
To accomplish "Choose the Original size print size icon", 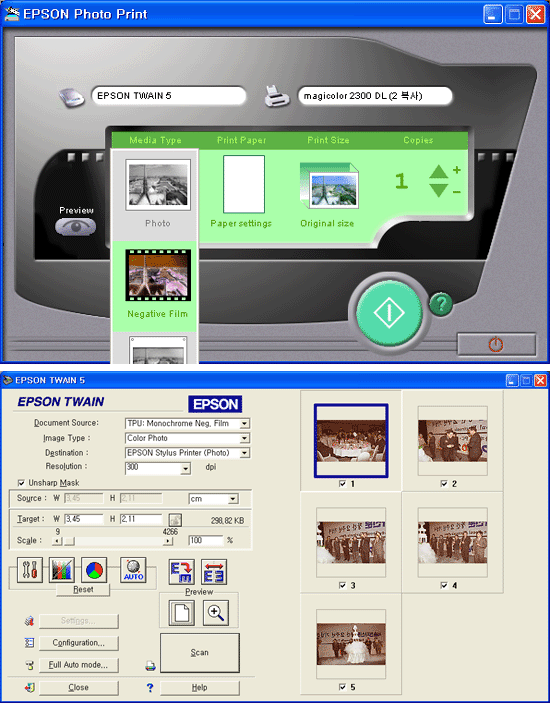I will point(329,186).
